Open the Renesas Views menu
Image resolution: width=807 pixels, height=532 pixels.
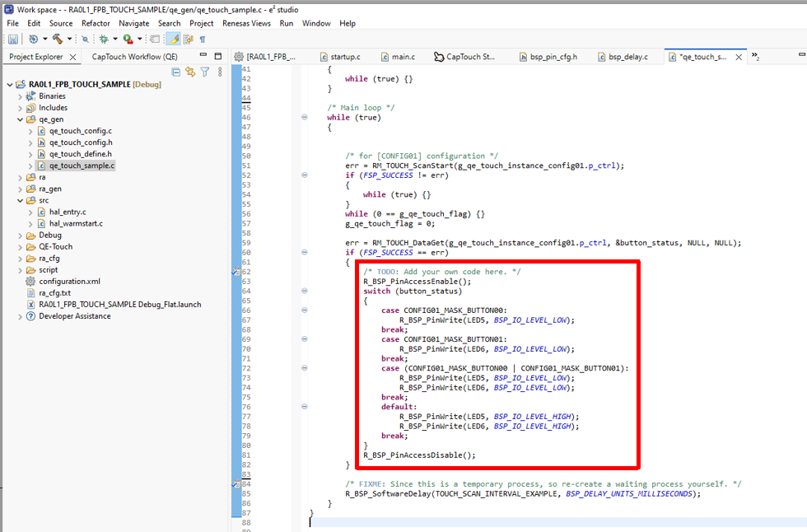point(246,23)
